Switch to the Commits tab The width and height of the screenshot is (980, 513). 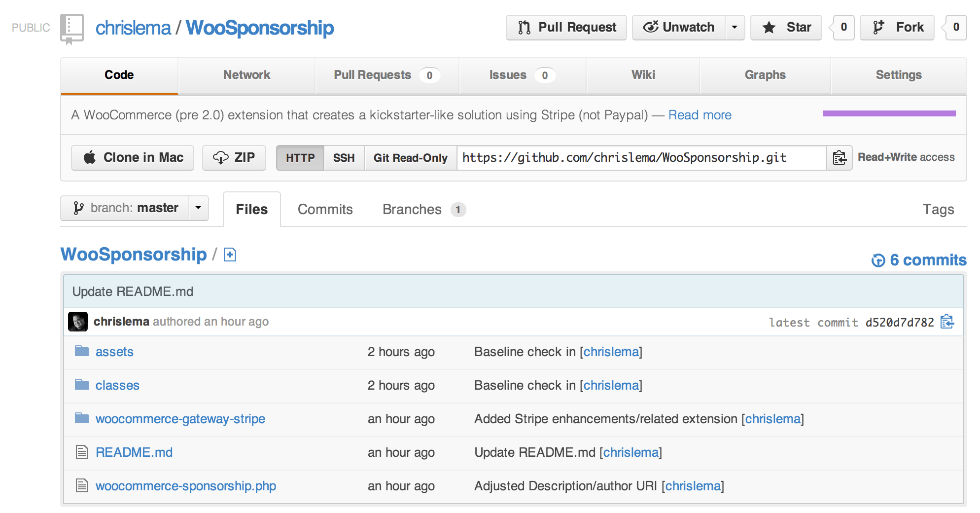click(x=324, y=209)
